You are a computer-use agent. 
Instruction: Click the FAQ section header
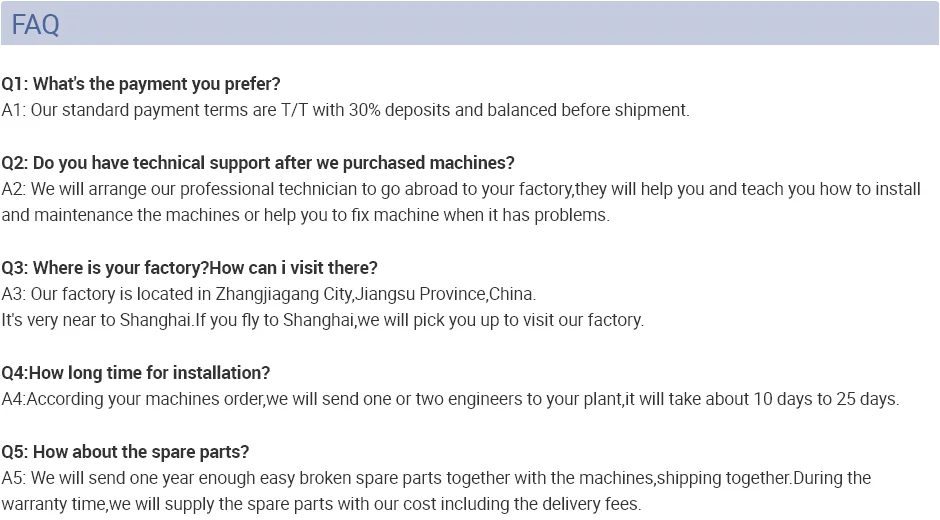[36, 24]
